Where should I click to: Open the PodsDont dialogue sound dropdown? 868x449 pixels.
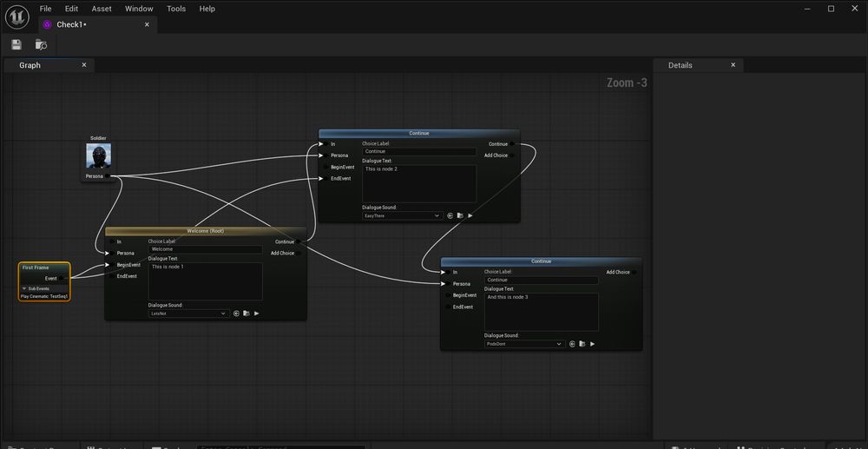pyautogui.click(x=525, y=344)
